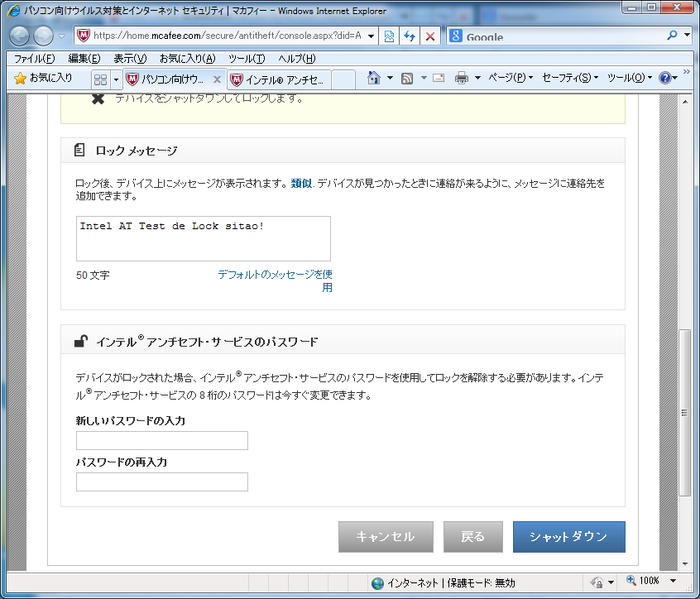This screenshot has height=599, width=700.
Task: Click the Internet Explorer title bar icon
Action: pyautogui.click(x=14, y=10)
